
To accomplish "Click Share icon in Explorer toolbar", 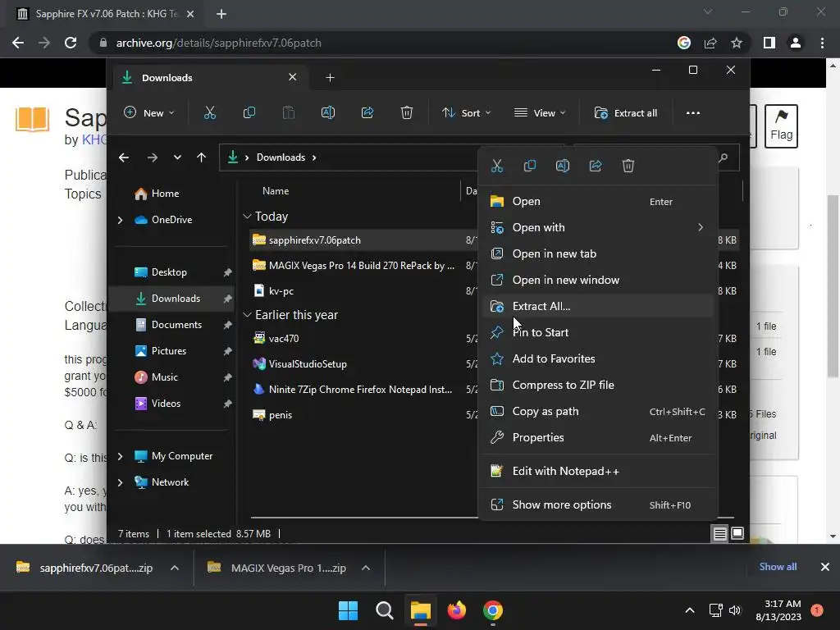I will tap(367, 112).
